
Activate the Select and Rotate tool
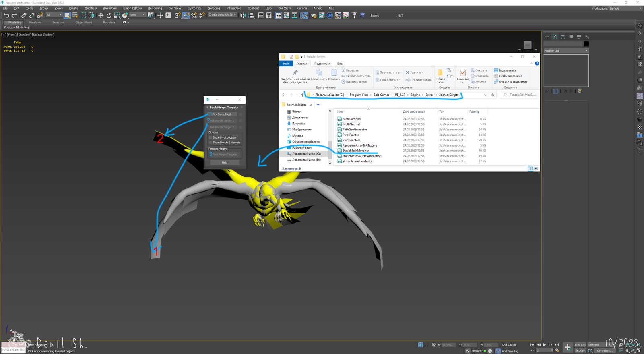point(109,15)
